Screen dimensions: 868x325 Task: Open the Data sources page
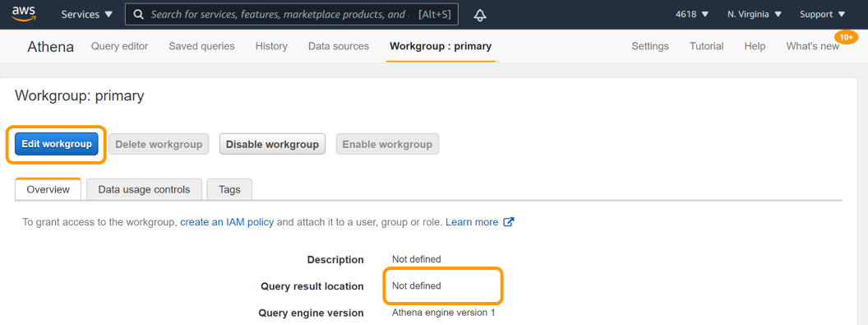[x=339, y=47]
